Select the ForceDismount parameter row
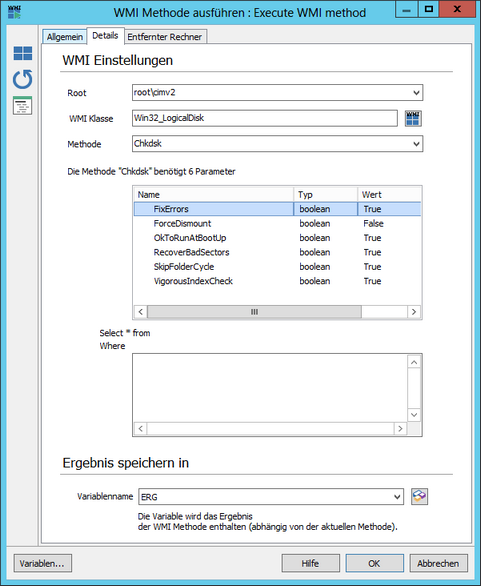 pyautogui.click(x=277, y=223)
